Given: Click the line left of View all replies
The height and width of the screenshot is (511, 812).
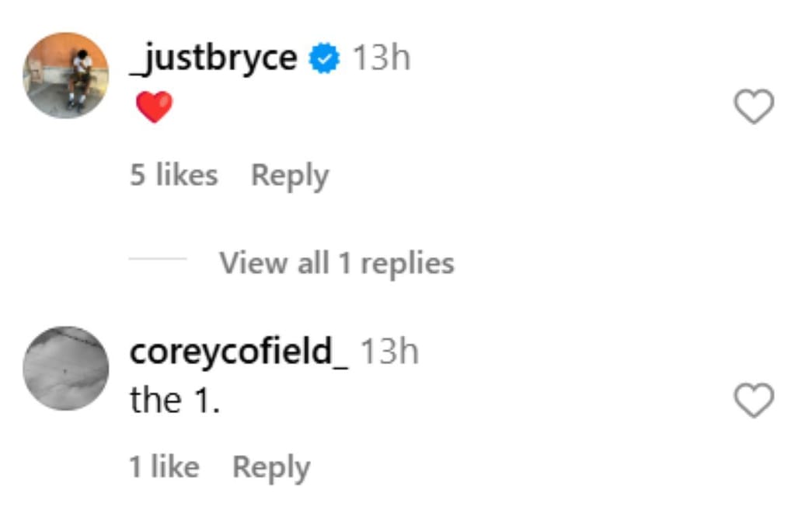Looking at the screenshot, I should point(158,259).
